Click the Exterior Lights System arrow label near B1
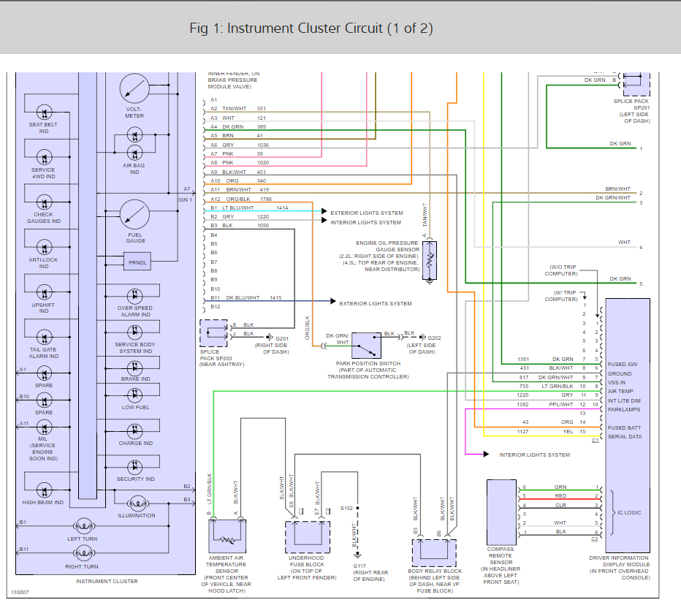Image resolution: width=681 pixels, height=616 pixels. click(x=367, y=213)
